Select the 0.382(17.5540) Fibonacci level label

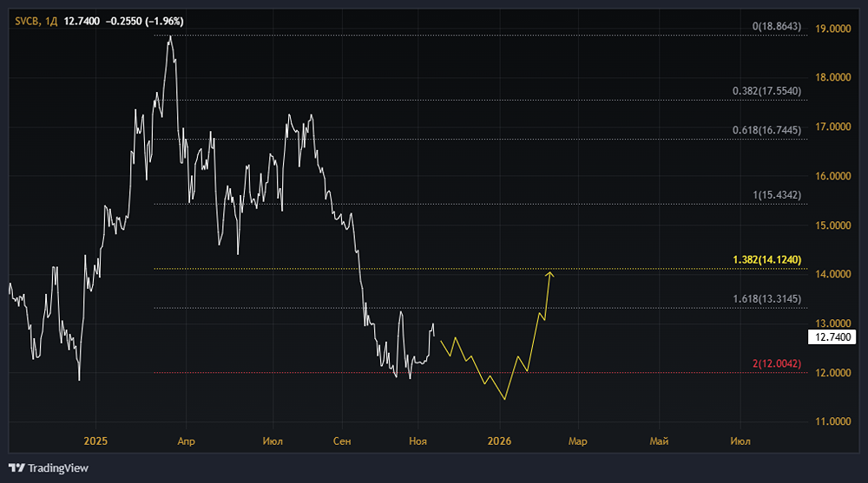tap(766, 91)
